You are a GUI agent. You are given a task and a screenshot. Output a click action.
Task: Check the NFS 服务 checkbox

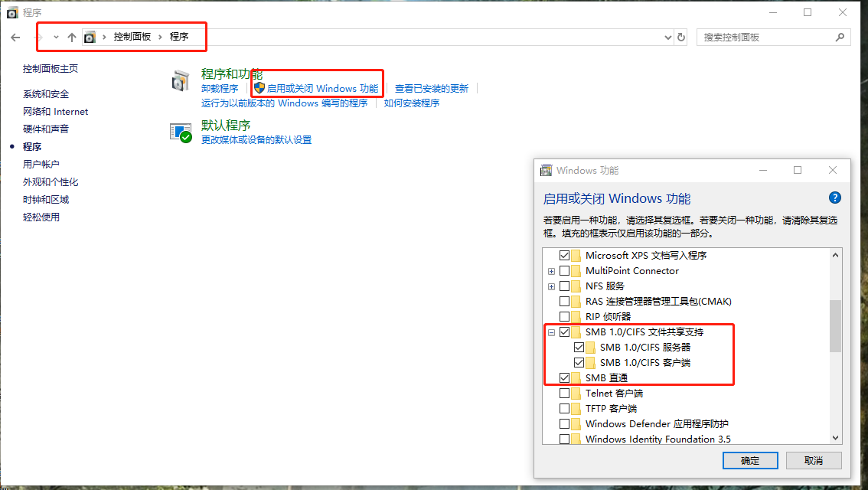(x=565, y=286)
